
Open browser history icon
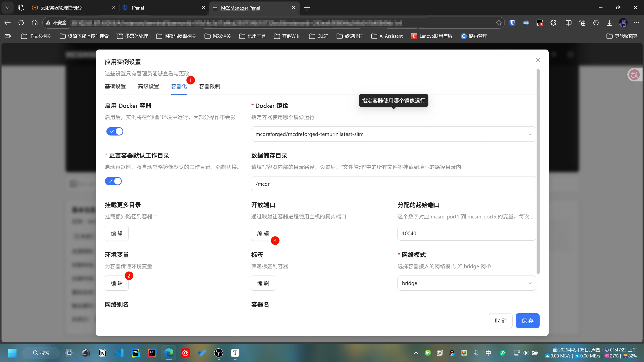click(x=596, y=23)
